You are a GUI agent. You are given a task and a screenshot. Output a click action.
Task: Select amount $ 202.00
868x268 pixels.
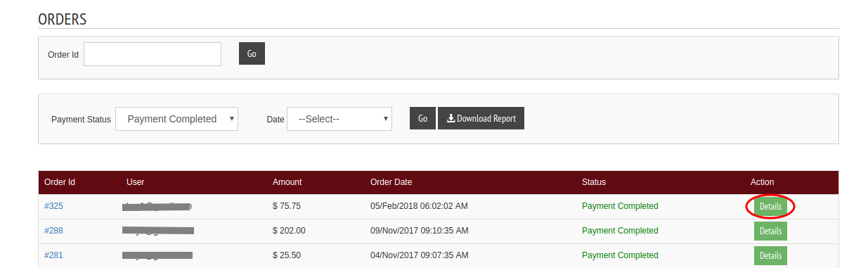tap(289, 231)
